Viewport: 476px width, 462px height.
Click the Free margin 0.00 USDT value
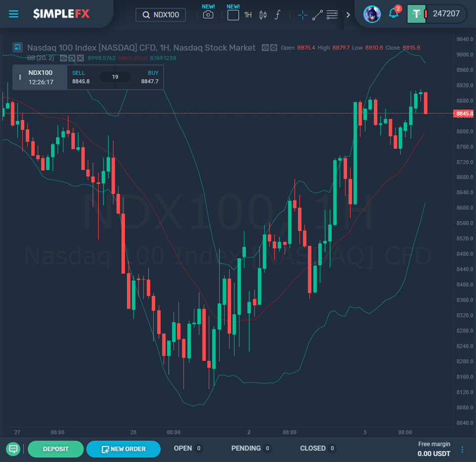(434, 453)
